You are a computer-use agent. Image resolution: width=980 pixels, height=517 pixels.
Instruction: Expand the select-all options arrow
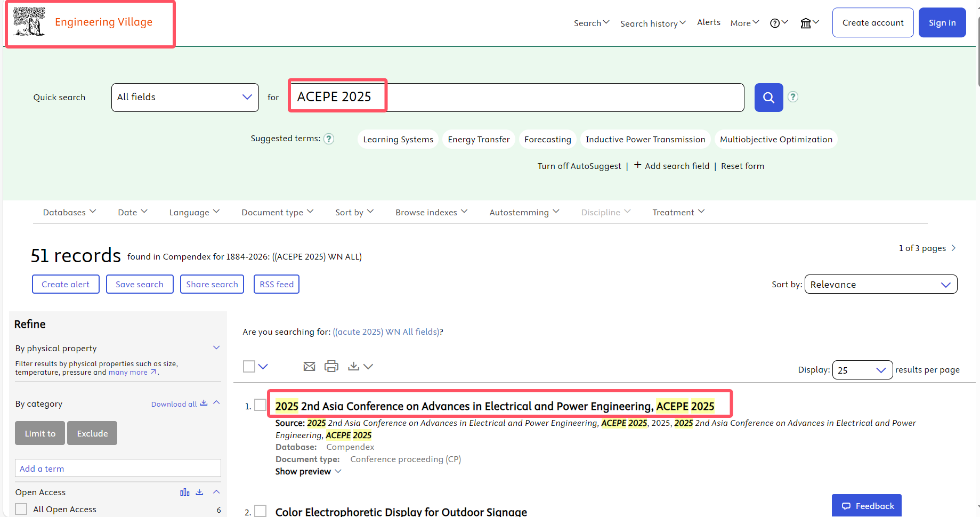click(263, 366)
